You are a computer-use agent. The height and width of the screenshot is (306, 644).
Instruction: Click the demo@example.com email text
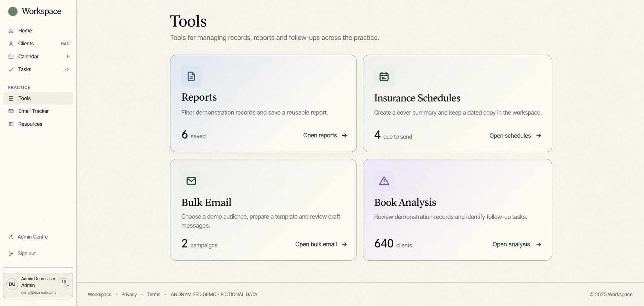pos(38,293)
